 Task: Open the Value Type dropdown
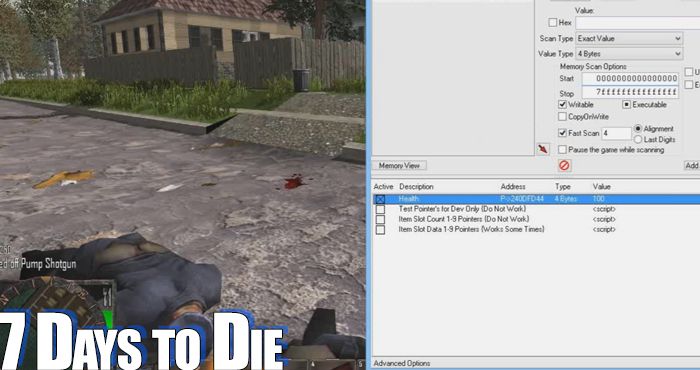(629, 54)
